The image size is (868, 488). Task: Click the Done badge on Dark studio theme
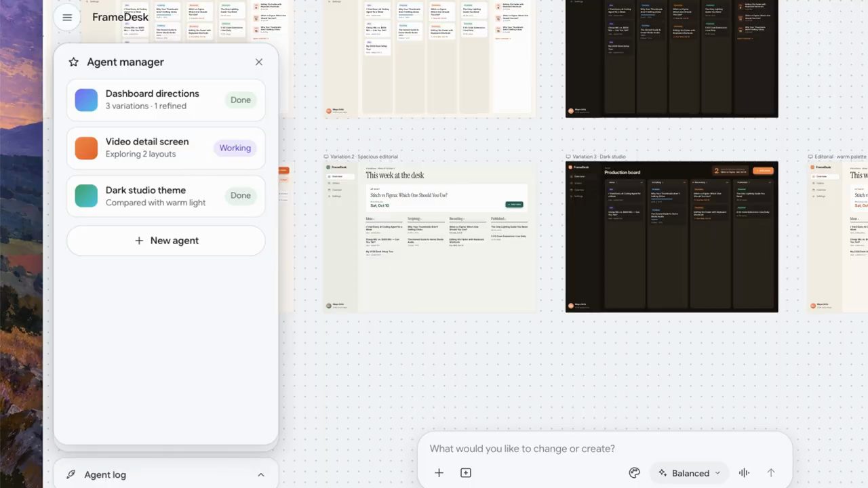tap(241, 195)
